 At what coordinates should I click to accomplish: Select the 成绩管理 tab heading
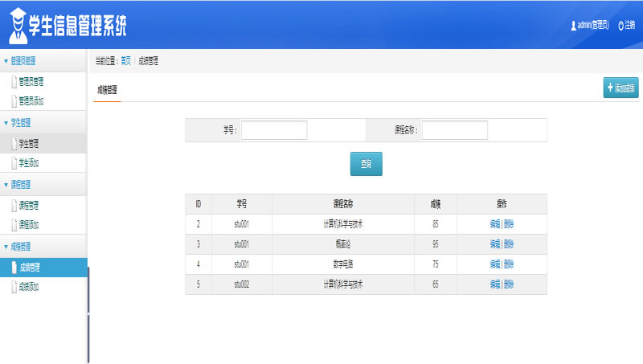[107, 90]
